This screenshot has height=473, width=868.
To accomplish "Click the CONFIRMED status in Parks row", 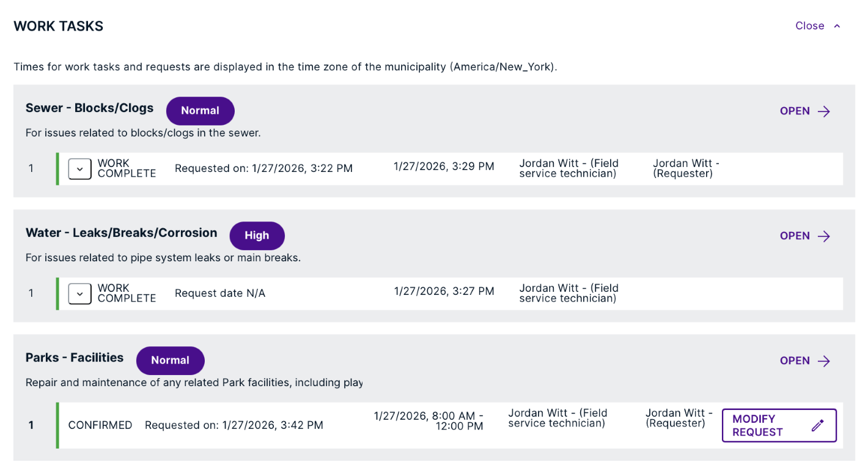I will coord(100,425).
